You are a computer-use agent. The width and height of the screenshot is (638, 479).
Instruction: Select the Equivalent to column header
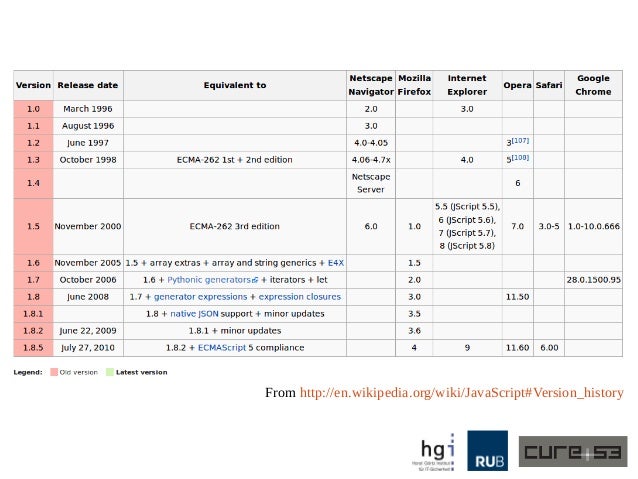coord(235,85)
